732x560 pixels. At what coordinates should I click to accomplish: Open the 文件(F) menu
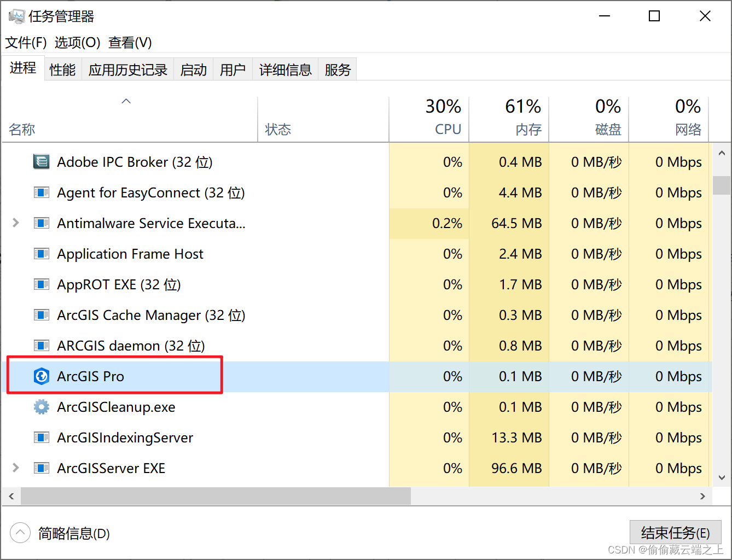[26, 43]
